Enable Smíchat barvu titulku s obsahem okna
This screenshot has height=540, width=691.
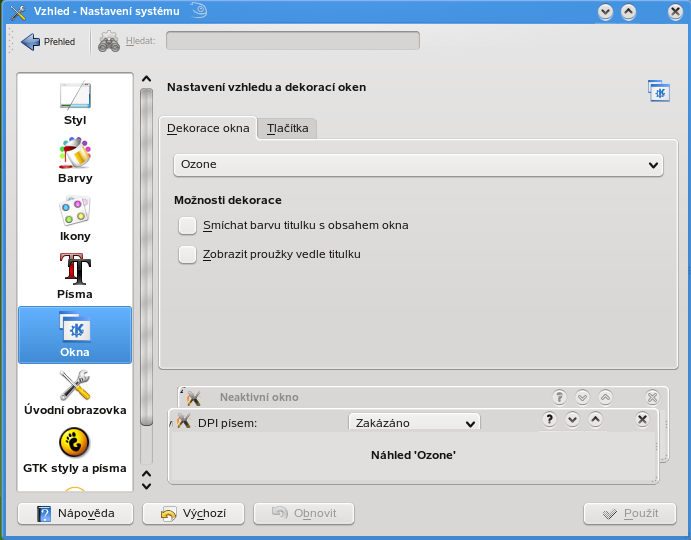click(187, 225)
